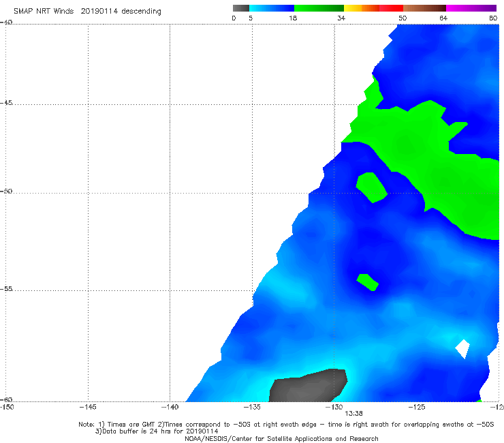Click the gray low-wind patch near -60 latitude

point(308,386)
